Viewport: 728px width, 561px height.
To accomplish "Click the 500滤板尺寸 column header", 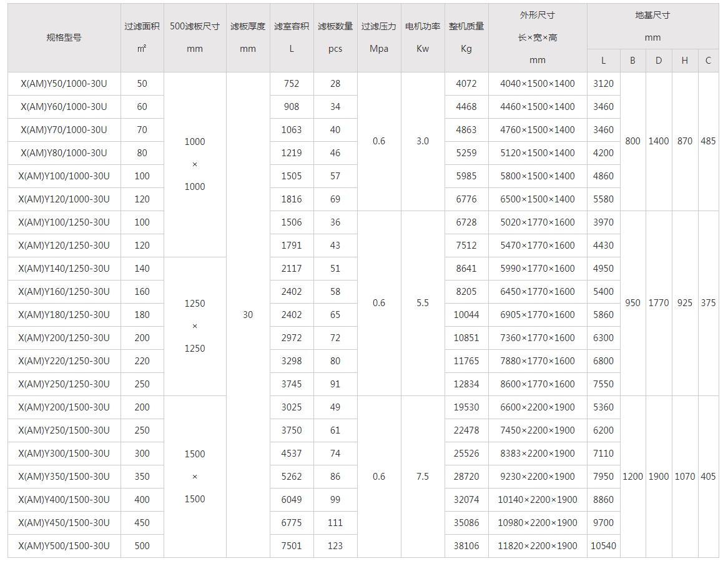I will (x=195, y=37).
